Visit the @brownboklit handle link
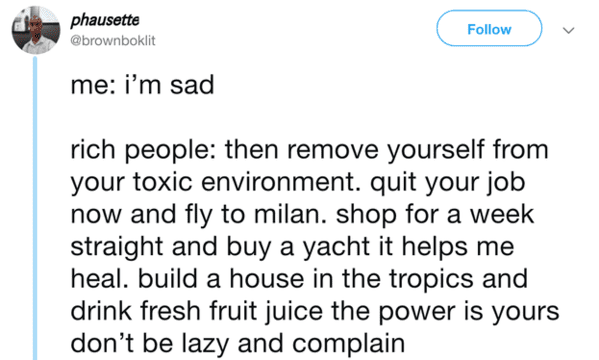 [113, 41]
